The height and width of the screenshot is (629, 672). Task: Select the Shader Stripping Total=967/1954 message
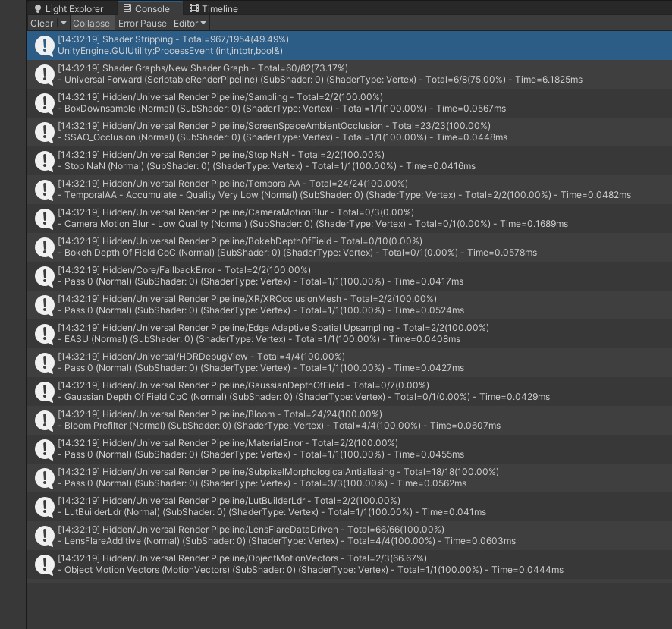tap(350, 46)
